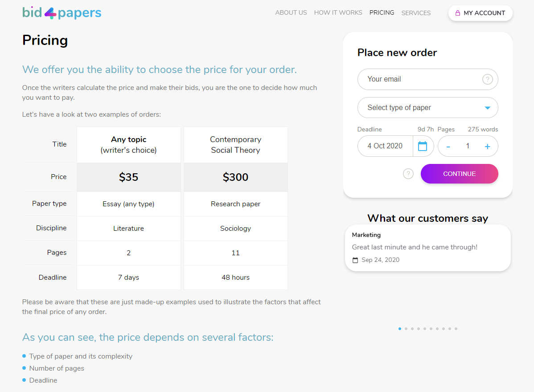
Task: Click the email field help icon
Action: tap(487, 79)
